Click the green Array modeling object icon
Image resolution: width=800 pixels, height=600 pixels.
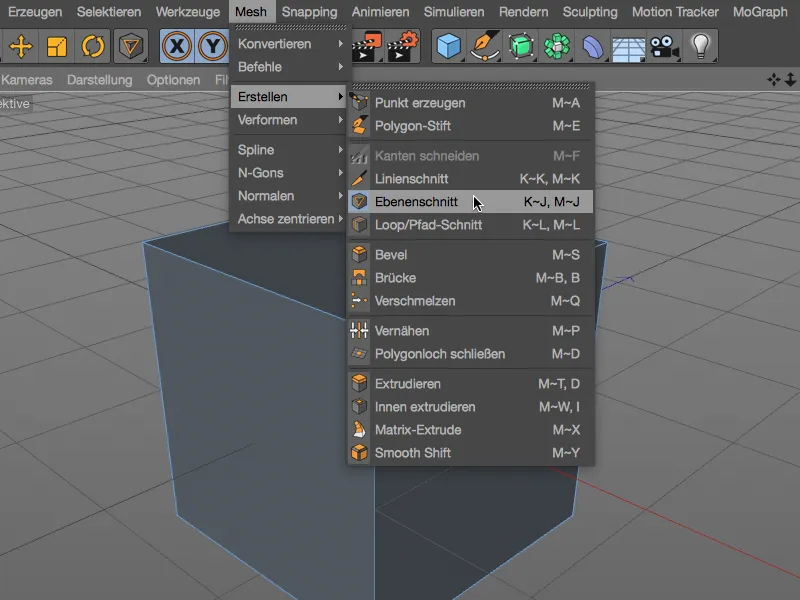[557, 46]
